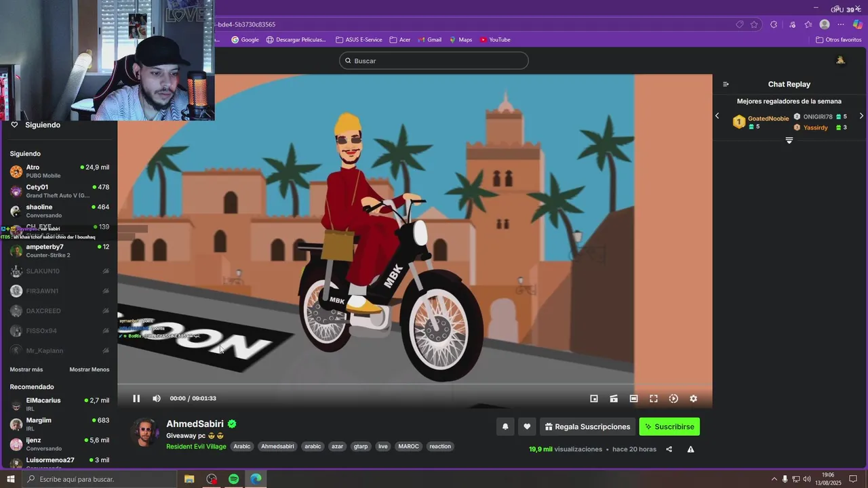
Task: Open the browser extensions icon
Action: [774, 24]
